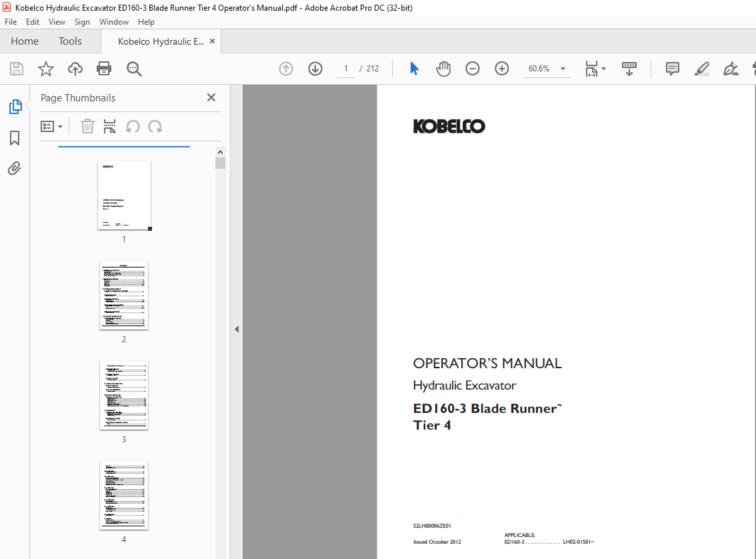Open thumbnails options menu dropdown
756x559 pixels.
pos(51,126)
